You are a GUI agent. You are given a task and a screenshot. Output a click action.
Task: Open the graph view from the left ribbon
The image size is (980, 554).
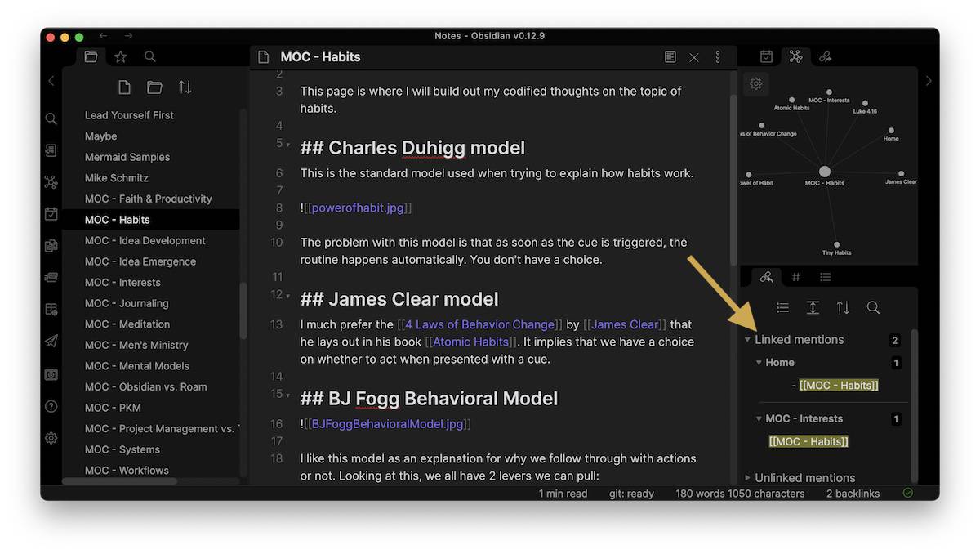(x=51, y=181)
